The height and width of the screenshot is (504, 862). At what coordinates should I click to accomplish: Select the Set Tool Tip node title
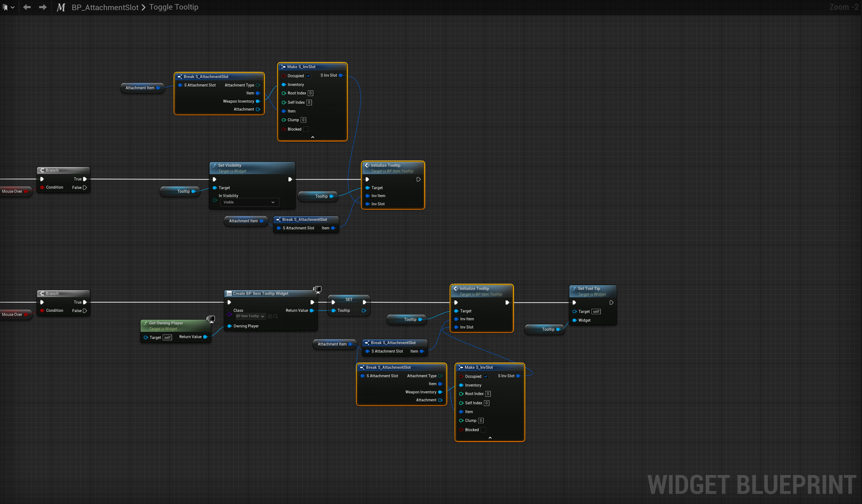(x=589, y=289)
